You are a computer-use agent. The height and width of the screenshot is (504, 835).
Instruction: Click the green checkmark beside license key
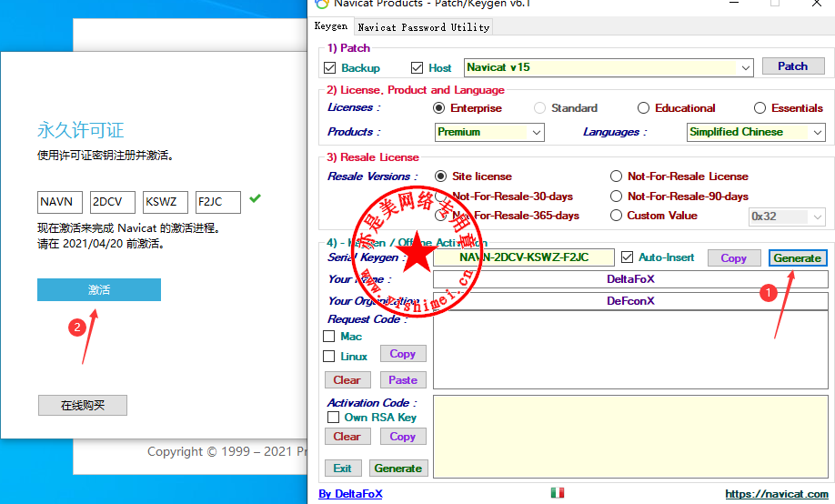coord(255,198)
